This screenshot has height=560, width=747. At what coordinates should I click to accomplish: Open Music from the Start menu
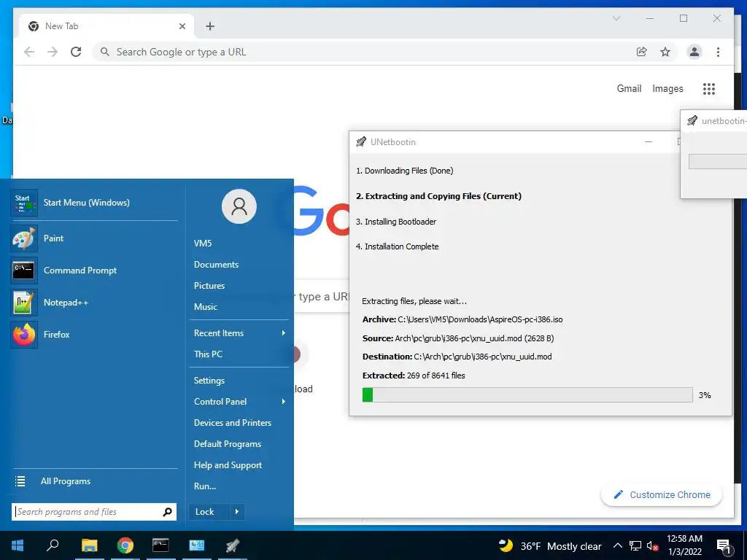tap(205, 307)
